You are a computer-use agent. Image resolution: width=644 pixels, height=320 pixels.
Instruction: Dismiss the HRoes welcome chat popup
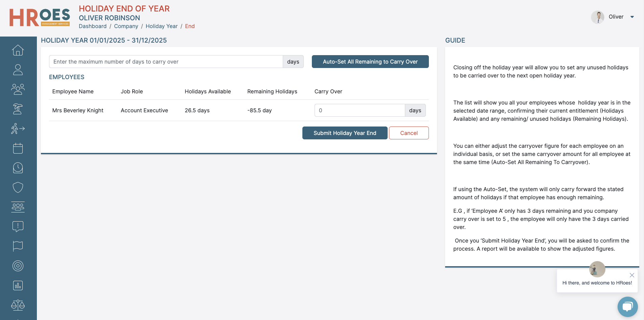tap(631, 275)
